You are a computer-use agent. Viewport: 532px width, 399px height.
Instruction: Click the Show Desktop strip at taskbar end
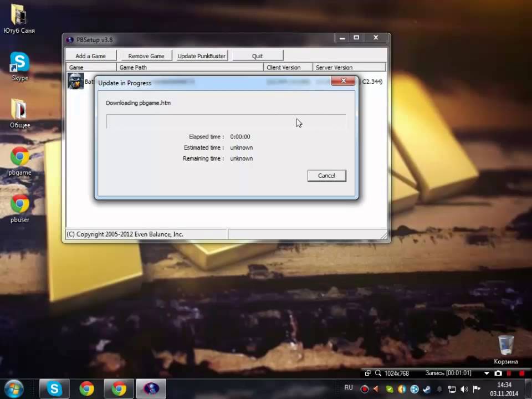point(529,389)
